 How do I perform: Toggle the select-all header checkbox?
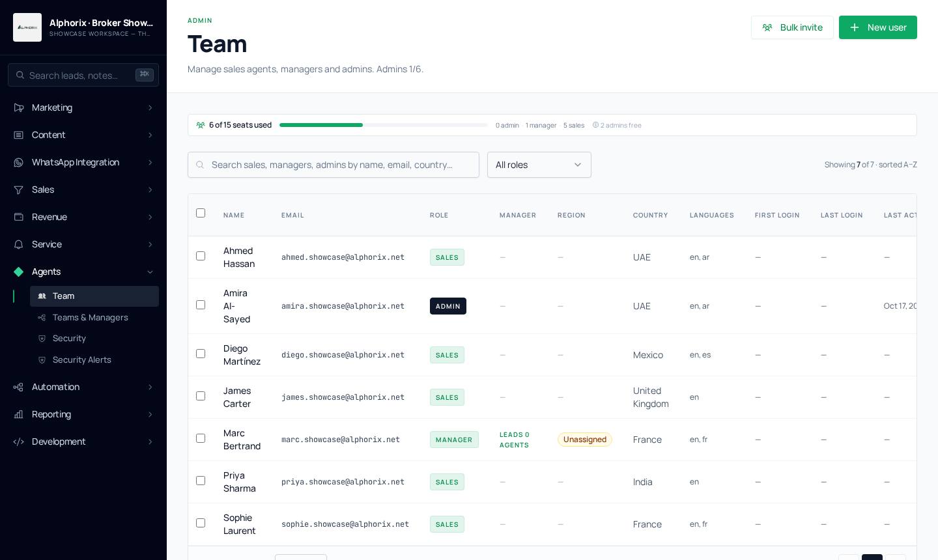point(201,213)
